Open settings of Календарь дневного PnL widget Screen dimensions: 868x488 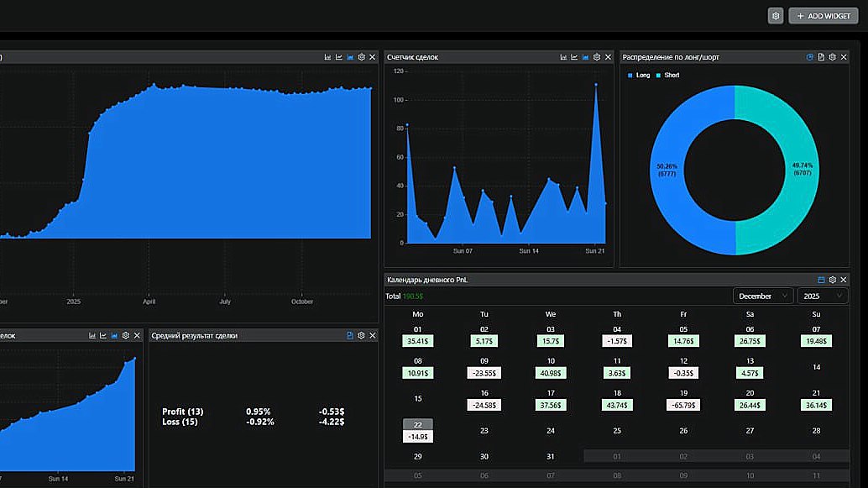(832, 280)
